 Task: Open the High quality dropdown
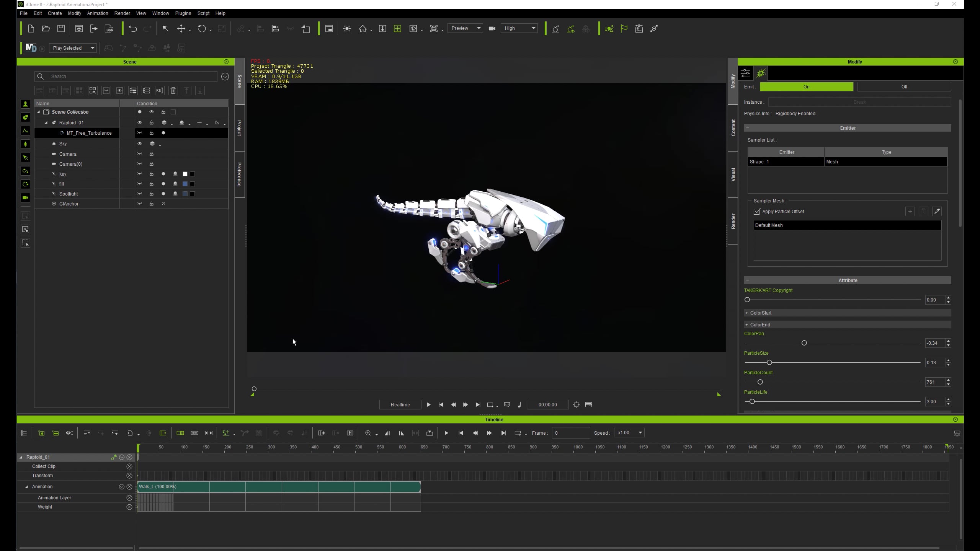[x=519, y=28]
